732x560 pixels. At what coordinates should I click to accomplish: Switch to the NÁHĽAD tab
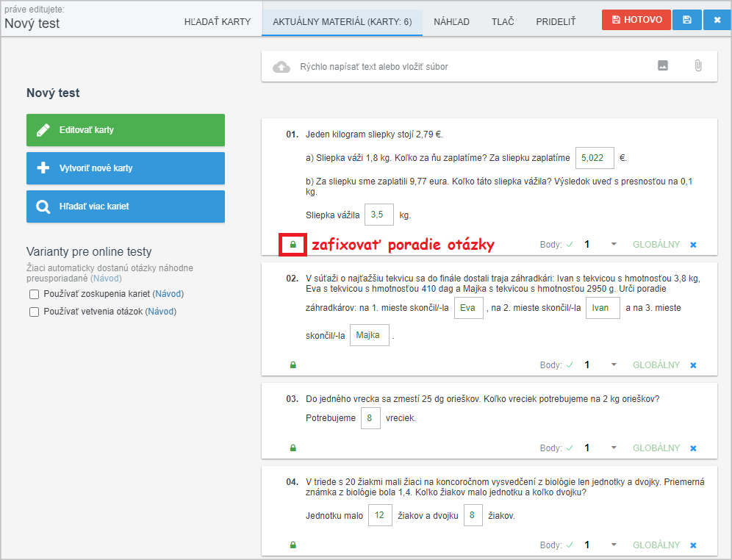tap(451, 22)
